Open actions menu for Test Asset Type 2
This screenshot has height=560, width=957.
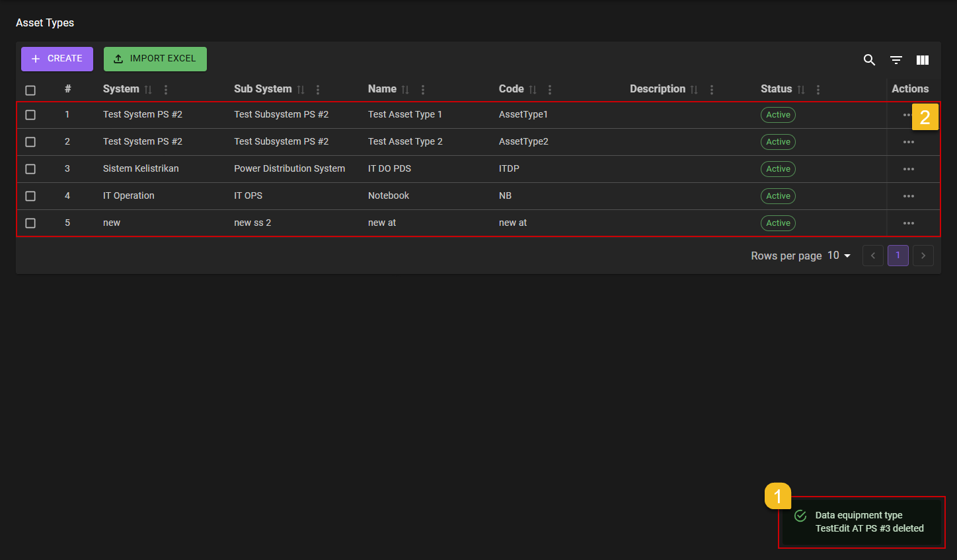908,142
